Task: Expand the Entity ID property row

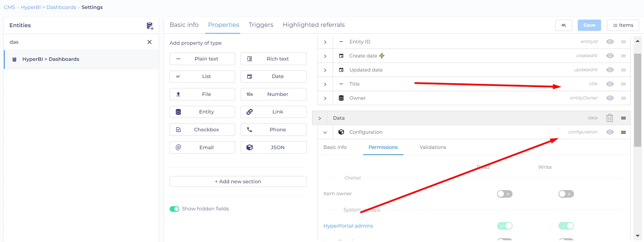Action: 325,42
